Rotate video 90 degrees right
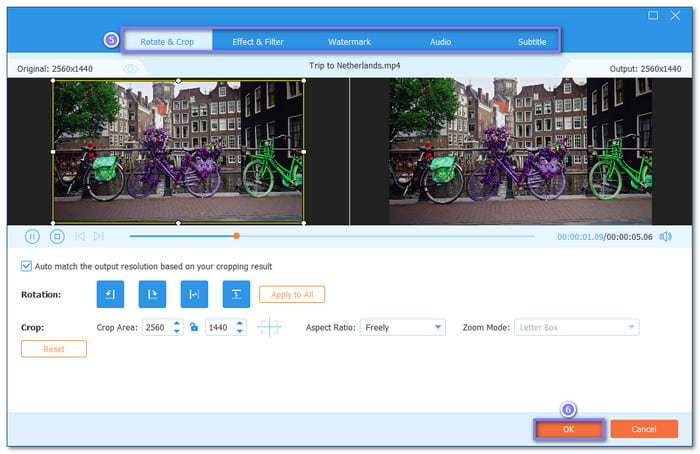The width and height of the screenshot is (700, 454). (x=152, y=294)
